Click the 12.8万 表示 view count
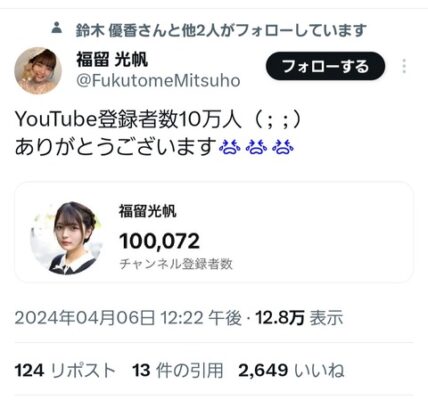The width and height of the screenshot is (428, 400). click(299, 318)
